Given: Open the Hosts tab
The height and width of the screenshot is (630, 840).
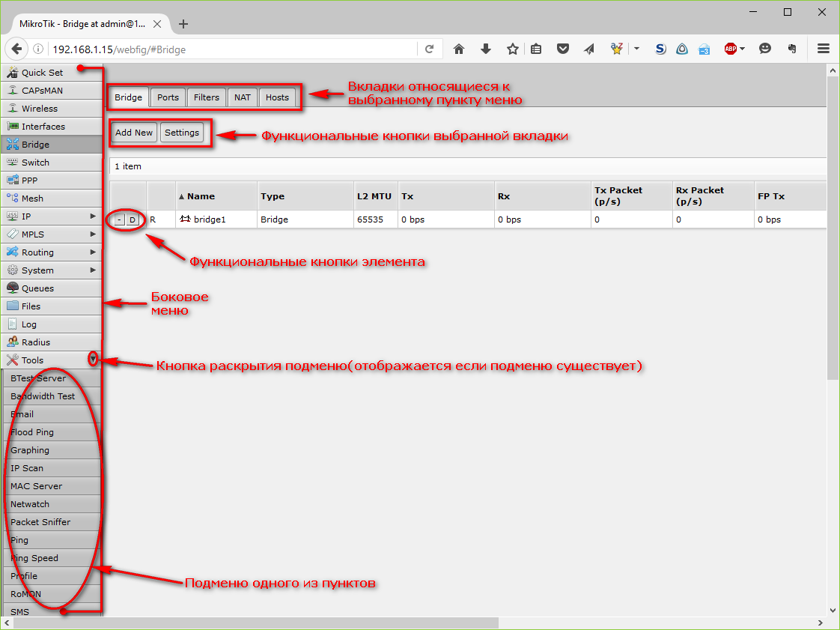Looking at the screenshot, I should point(277,97).
